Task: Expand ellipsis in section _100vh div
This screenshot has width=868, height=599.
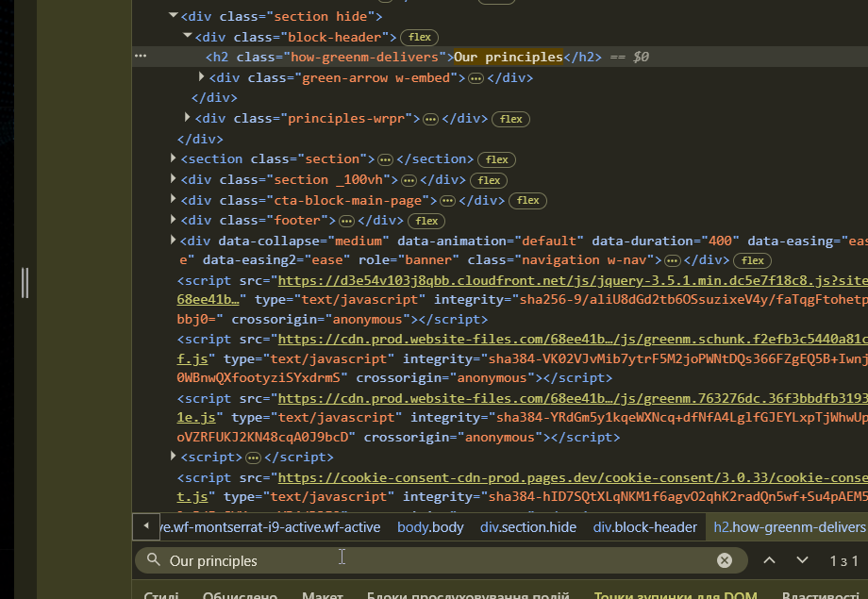Action: 409,180
